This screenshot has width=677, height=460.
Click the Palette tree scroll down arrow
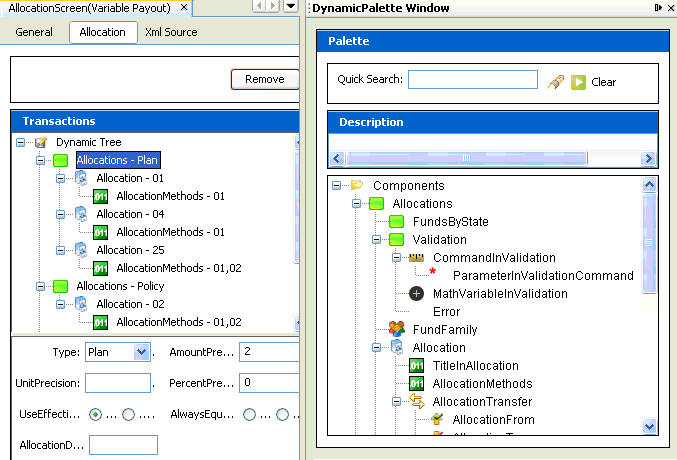[649, 427]
